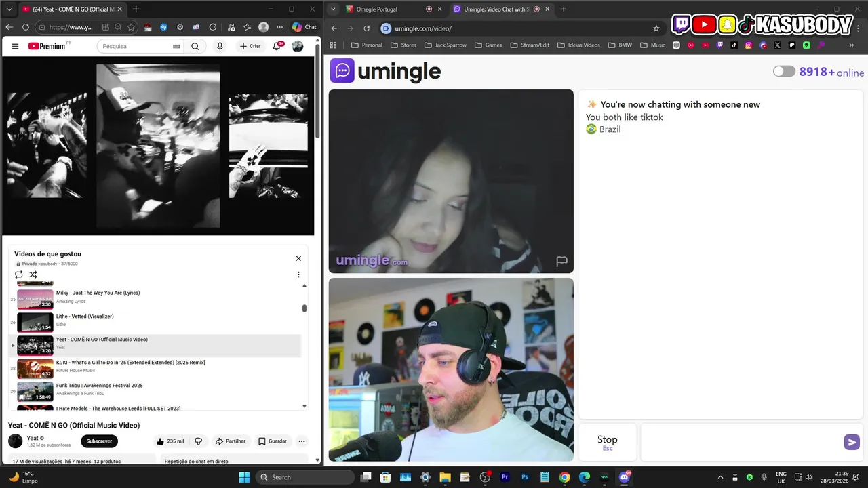Viewport: 868px width, 488px height.
Task: Toggle playlist shuffle icon
Action: 33,274
